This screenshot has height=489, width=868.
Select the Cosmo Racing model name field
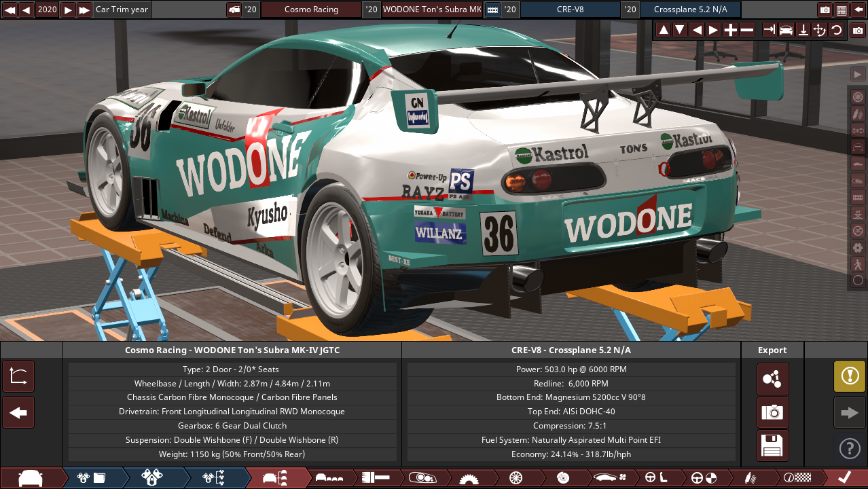click(311, 10)
